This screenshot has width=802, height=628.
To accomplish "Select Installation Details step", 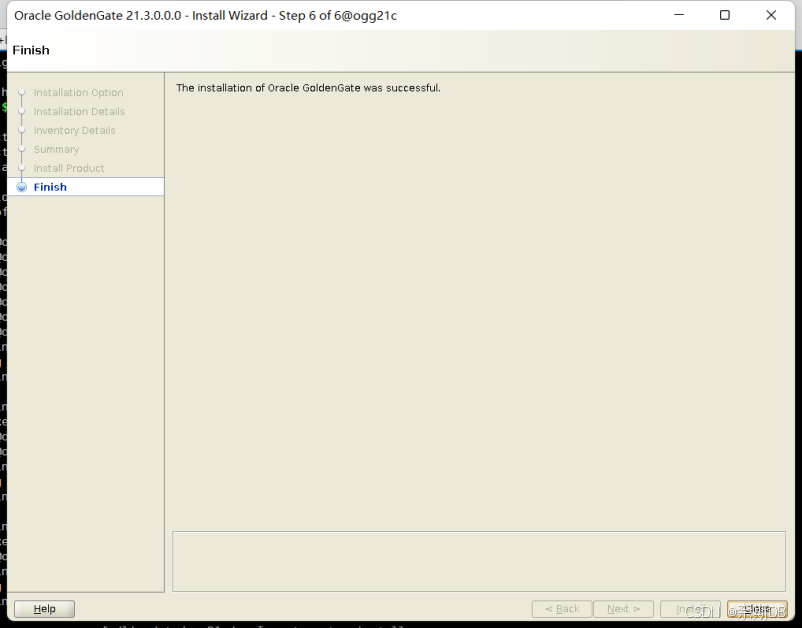I will 79,111.
